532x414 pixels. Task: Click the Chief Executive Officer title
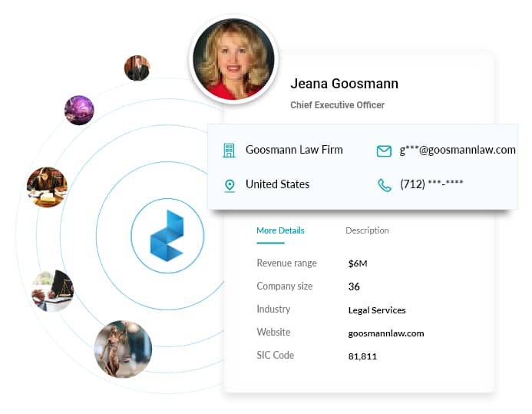coord(337,105)
